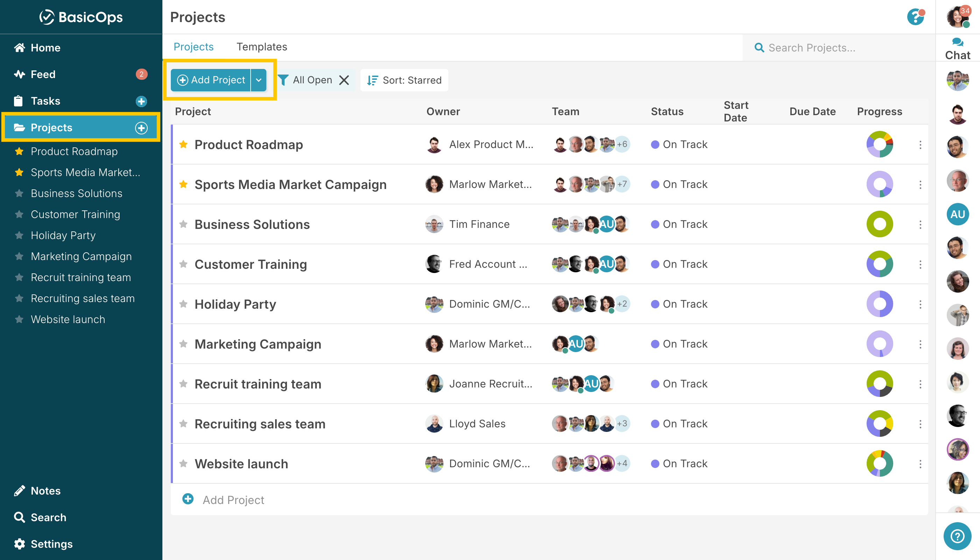The height and width of the screenshot is (560, 980).
Task: Switch to the Templates tab
Action: pos(261,47)
